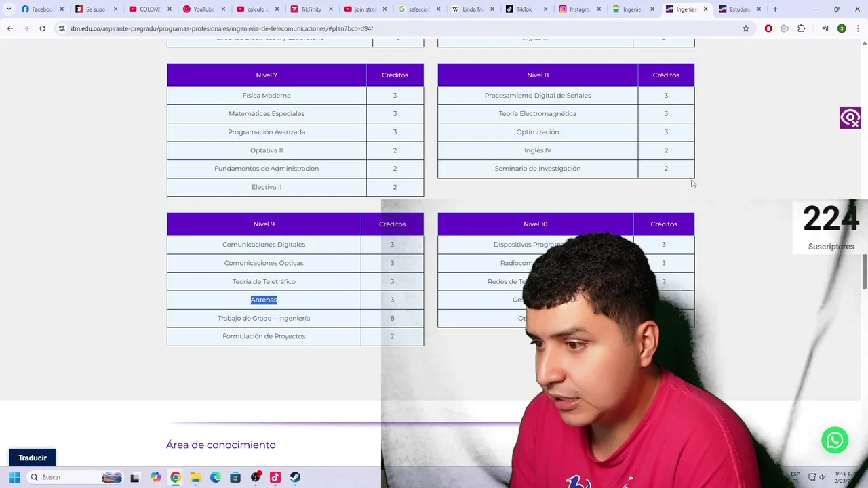Click 'Formulación de Proyectos' cell

click(x=264, y=336)
